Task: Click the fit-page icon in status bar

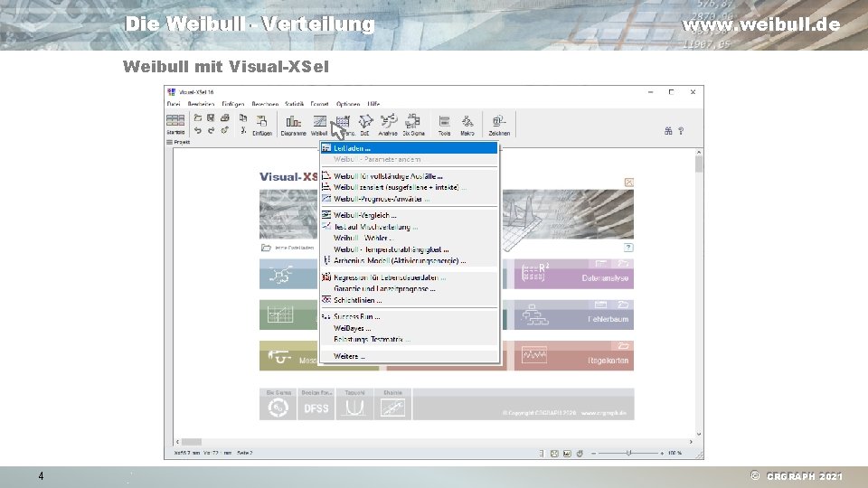Action: click(554, 453)
